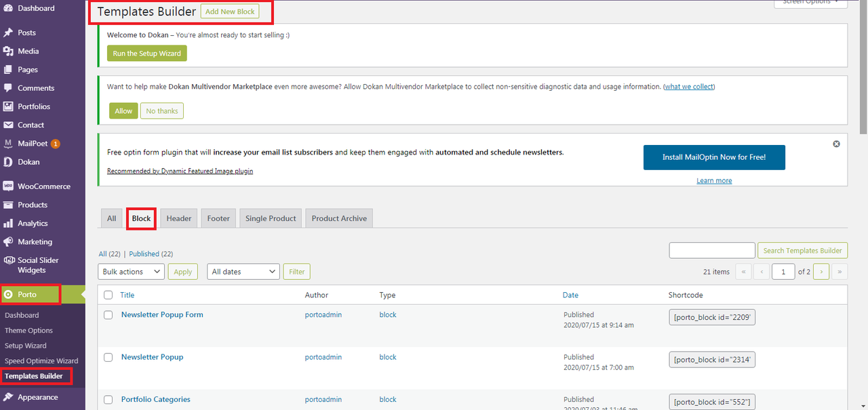Click the Social Slider Widgets icon
The image size is (868, 410).
point(8,260)
